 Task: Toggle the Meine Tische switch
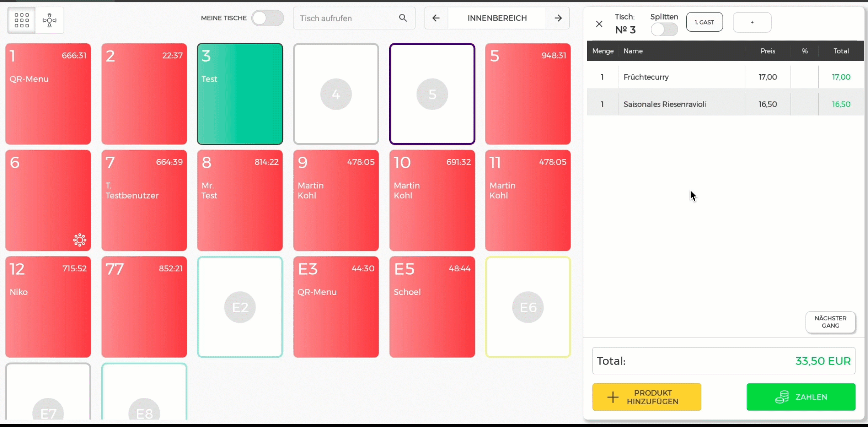(267, 18)
